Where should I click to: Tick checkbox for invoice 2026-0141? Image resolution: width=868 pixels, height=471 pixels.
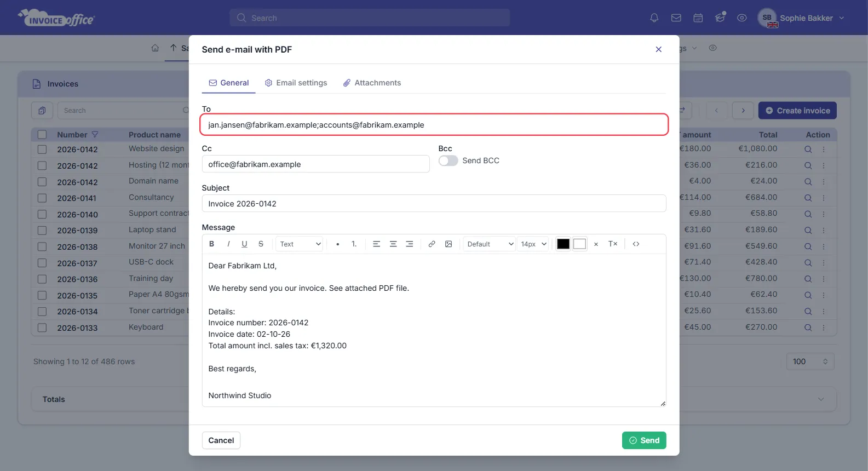point(42,198)
